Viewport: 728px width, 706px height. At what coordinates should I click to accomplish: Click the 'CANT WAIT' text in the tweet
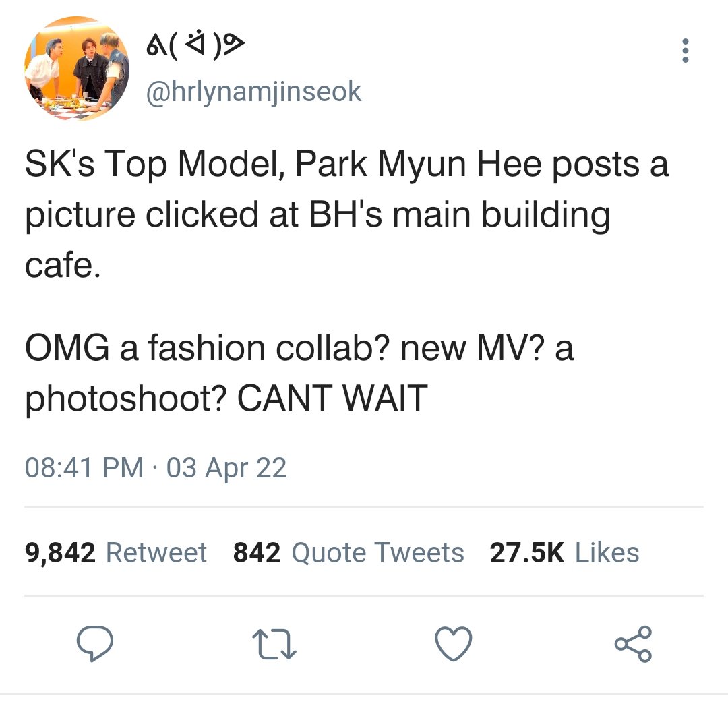(332, 398)
